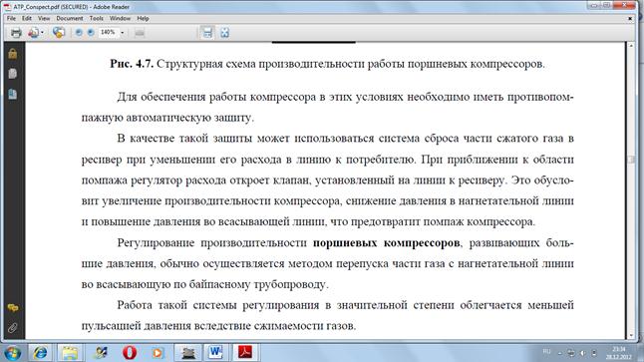Open the Attachments paperclip icon in the sidebar
Image resolution: width=644 pixels, height=362 pixels.
13,327
